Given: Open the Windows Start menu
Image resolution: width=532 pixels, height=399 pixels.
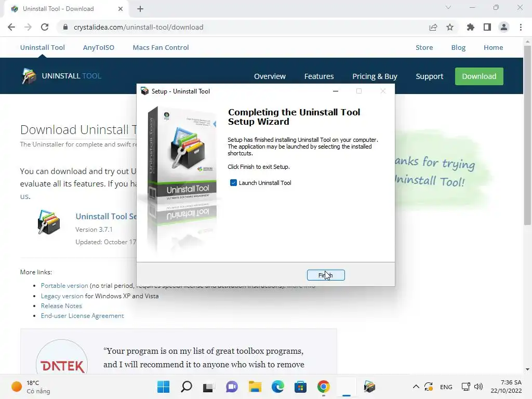Looking at the screenshot, I should click(x=163, y=387).
